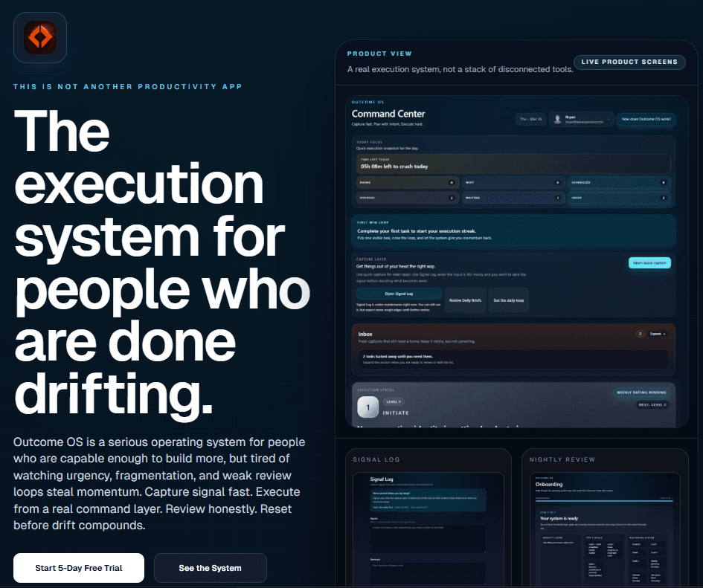The width and height of the screenshot is (703, 588).
Task: Click the Bryan user avatar icon
Action: tap(557, 119)
